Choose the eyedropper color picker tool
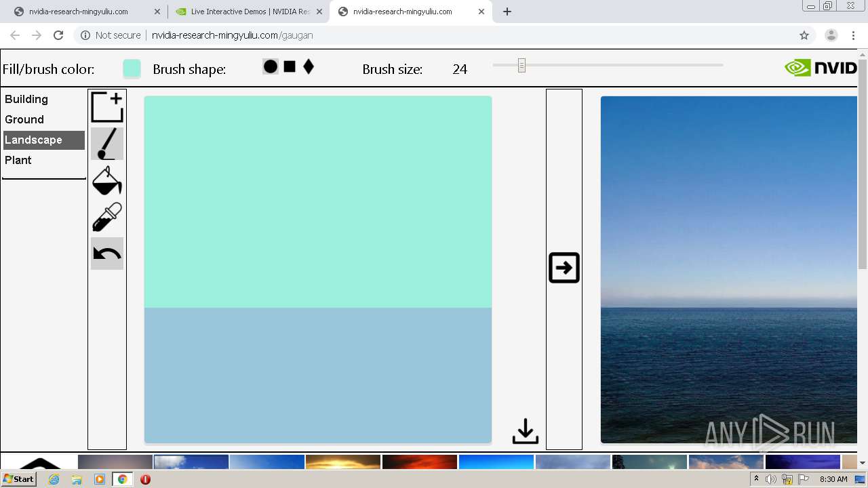This screenshot has height=488, width=868. tap(107, 217)
